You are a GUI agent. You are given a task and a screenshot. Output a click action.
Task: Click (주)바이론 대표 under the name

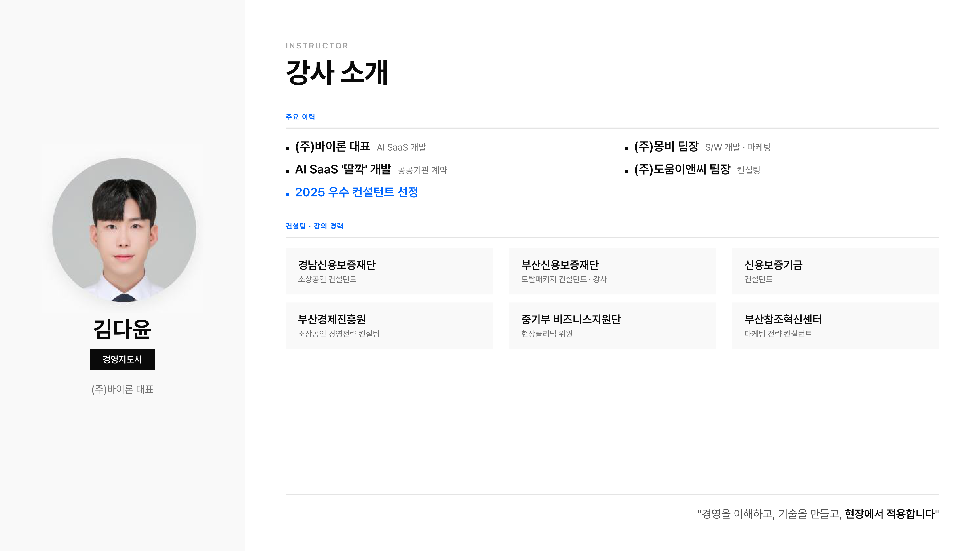(x=122, y=389)
